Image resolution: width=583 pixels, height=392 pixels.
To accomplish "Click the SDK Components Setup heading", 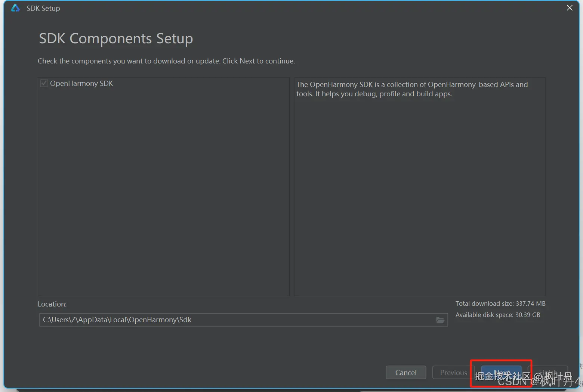I will pyautogui.click(x=116, y=38).
